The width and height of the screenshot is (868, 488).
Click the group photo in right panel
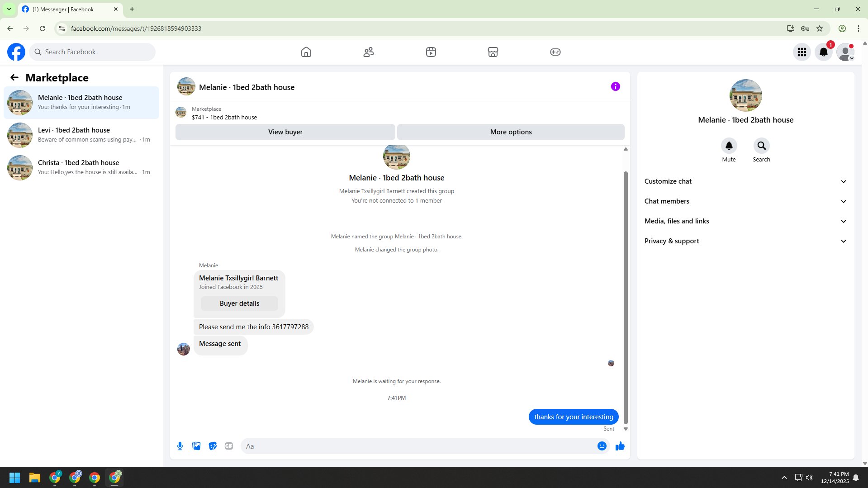point(745,95)
